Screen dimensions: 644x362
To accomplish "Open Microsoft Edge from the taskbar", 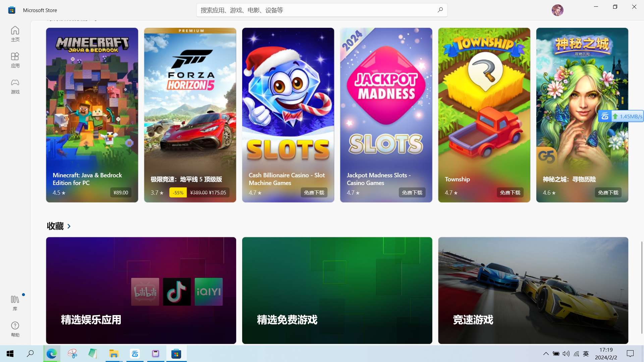I will (x=51, y=354).
